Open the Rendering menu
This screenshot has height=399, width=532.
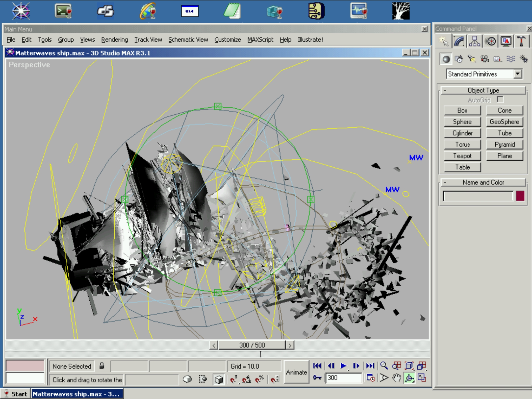(x=115, y=40)
